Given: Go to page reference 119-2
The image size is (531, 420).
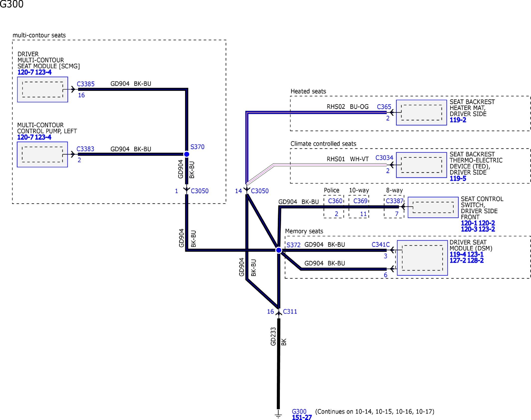Looking at the screenshot, I should click(x=458, y=120).
